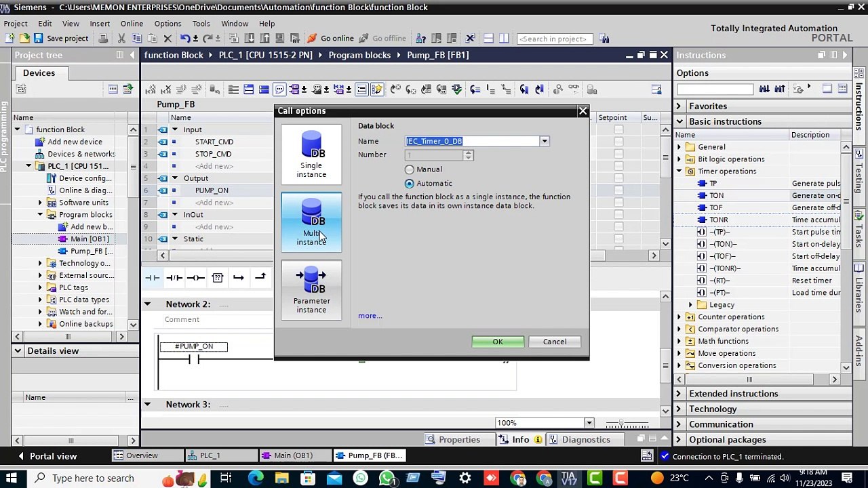Viewport: 868px width, 488px height.
Task: Collapse the Network 2 section
Action: pos(147,304)
